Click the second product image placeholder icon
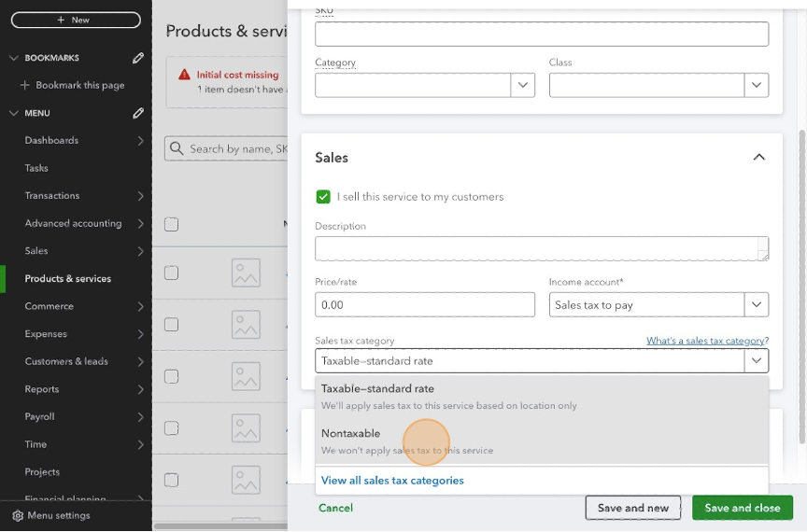 pyautogui.click(x=246, y=325)
